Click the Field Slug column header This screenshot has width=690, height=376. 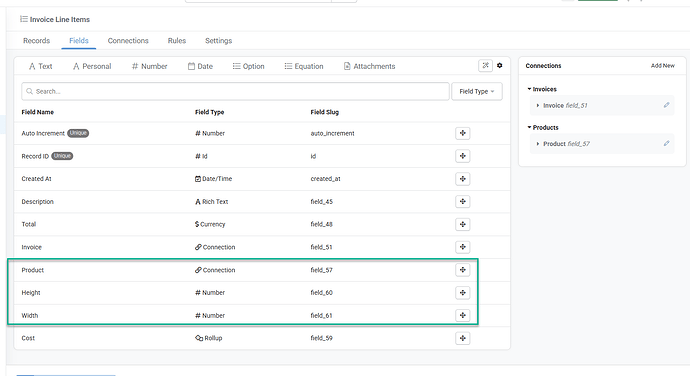[325, 112]
